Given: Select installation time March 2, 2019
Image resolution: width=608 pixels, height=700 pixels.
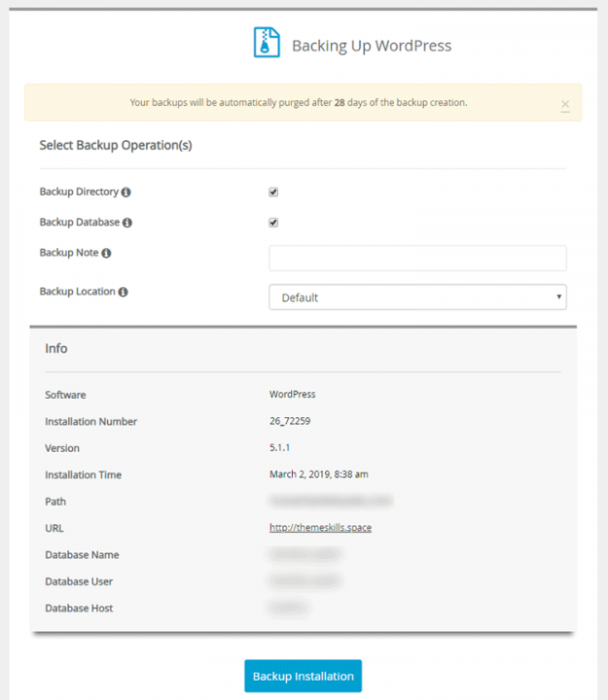Looking at the screenshot, I should (x=319, y=474).
